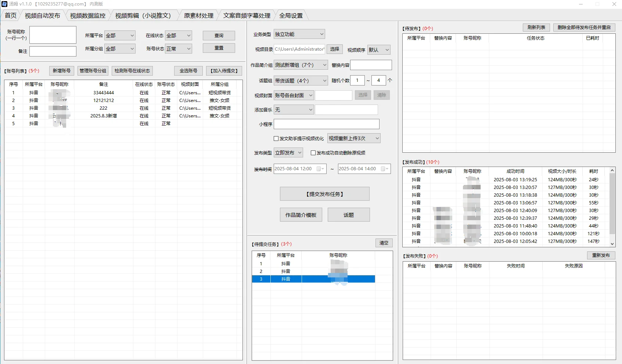This screenshot has height=364, width=622.
Task: Click the 话题 button
Action: (349, 215)
